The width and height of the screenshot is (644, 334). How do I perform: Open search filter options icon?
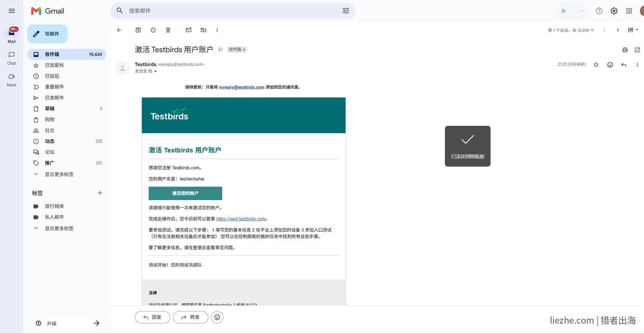pyautogui.click(x=346, y=11)
